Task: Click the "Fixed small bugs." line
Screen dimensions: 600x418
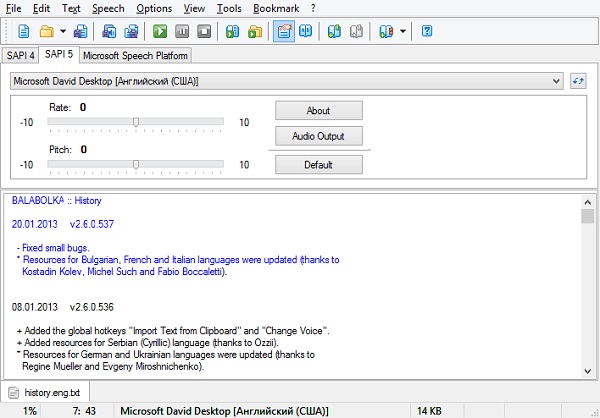Action: point(53,248)
